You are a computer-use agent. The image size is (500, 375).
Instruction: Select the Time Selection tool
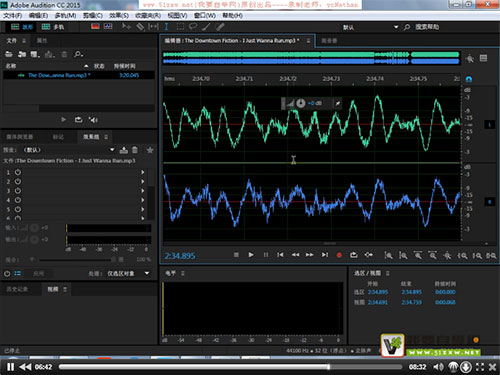166,27
